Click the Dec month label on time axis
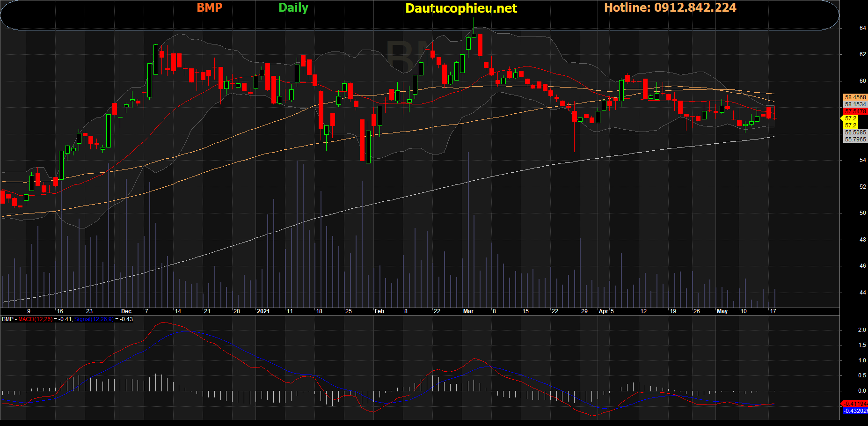This screenshot has height=426, width=868. tap(126, 311)
